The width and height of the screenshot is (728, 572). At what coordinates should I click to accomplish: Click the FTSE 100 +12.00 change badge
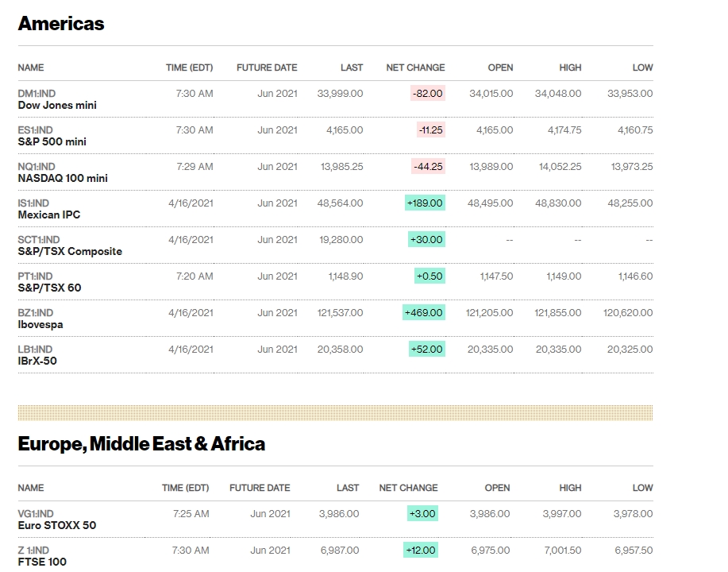(421, 551)
